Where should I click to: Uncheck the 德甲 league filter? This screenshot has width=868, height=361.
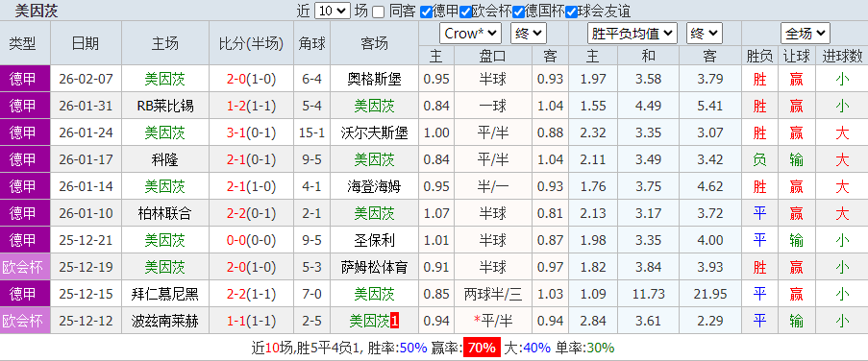pos(425,12)
